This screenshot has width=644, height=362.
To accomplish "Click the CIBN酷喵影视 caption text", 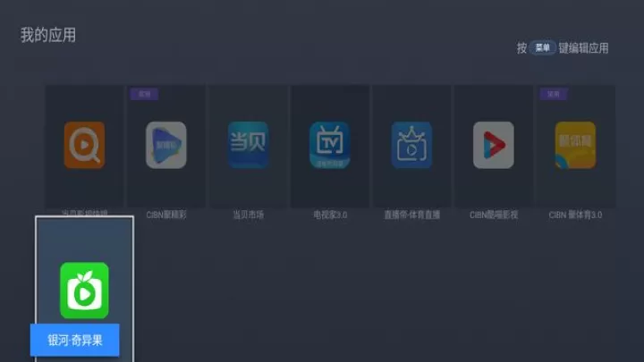I will [494, 215].
